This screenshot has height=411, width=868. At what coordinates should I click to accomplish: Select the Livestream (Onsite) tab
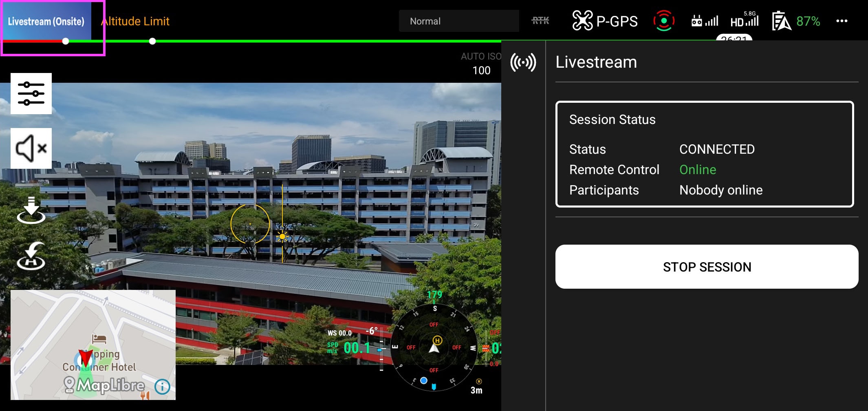pos(46,21)
